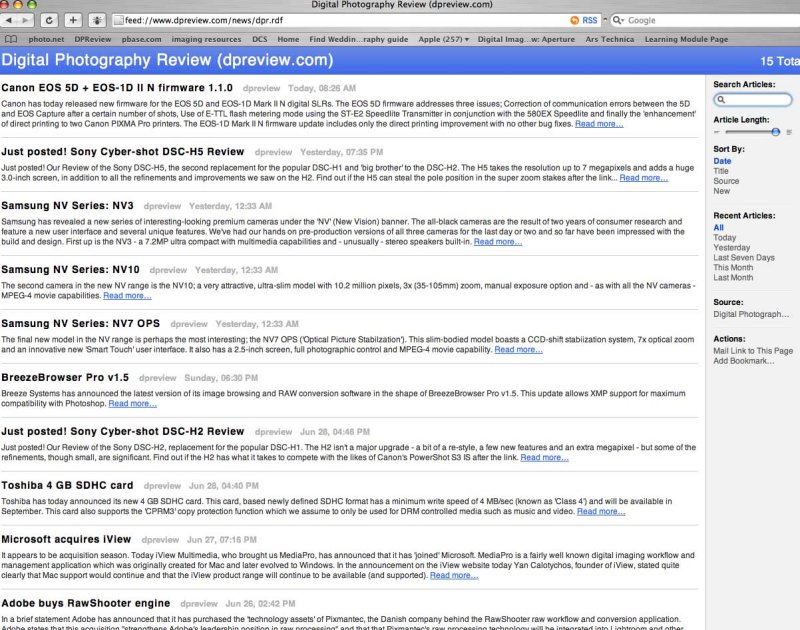Viewport: 800px width, 630px height.
Task: Open the Samsung NV Series: NV3 headline
Action: [x=67, y=206]
